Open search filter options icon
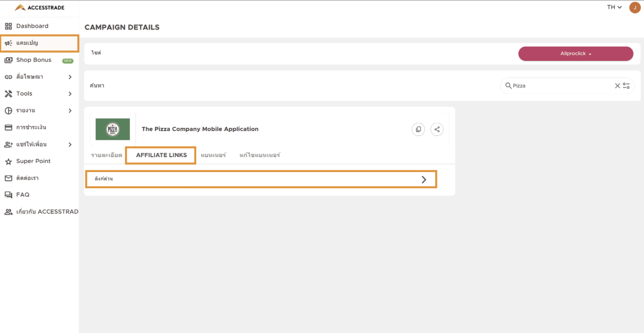The height and width of the screenshot is (333, 644). (626, 86)
